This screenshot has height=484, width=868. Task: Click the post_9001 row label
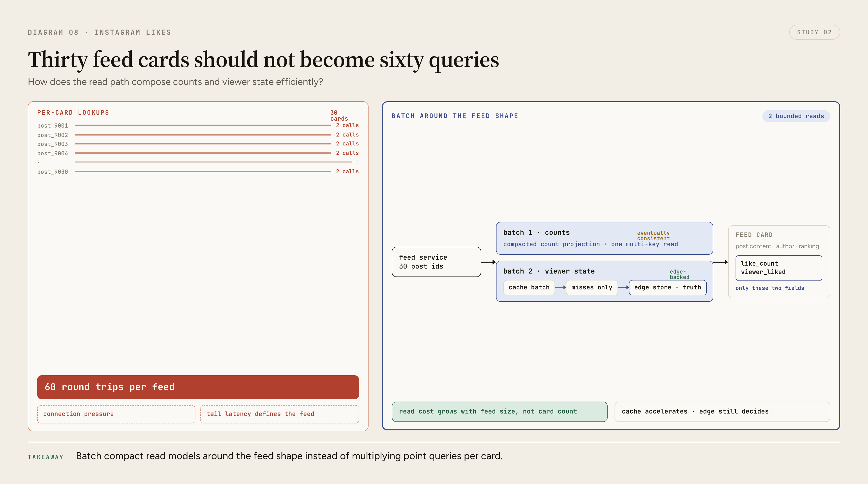pos(53,126)
